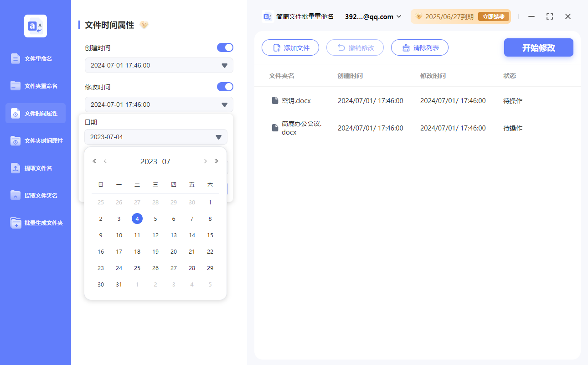
Task: Expand the 修改时间 date dropdown
Action: tap(224, 105)
